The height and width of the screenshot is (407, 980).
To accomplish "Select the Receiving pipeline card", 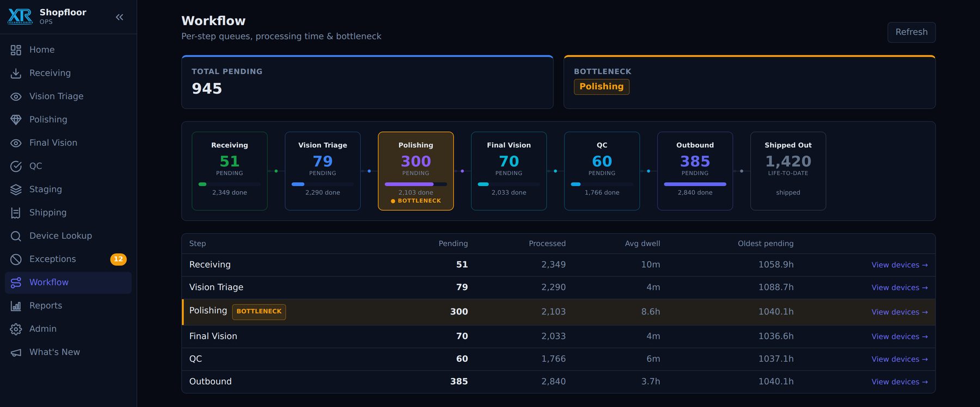I will [230, 171].
